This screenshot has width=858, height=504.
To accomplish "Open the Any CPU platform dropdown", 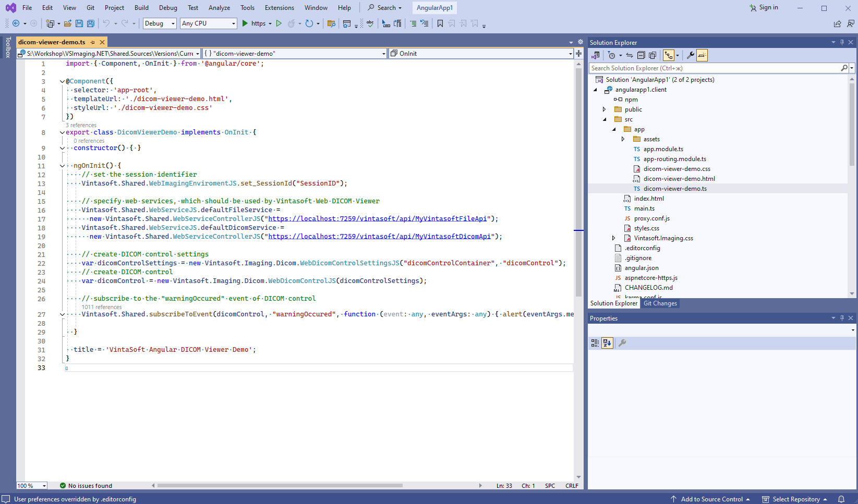I will [208, 23].
